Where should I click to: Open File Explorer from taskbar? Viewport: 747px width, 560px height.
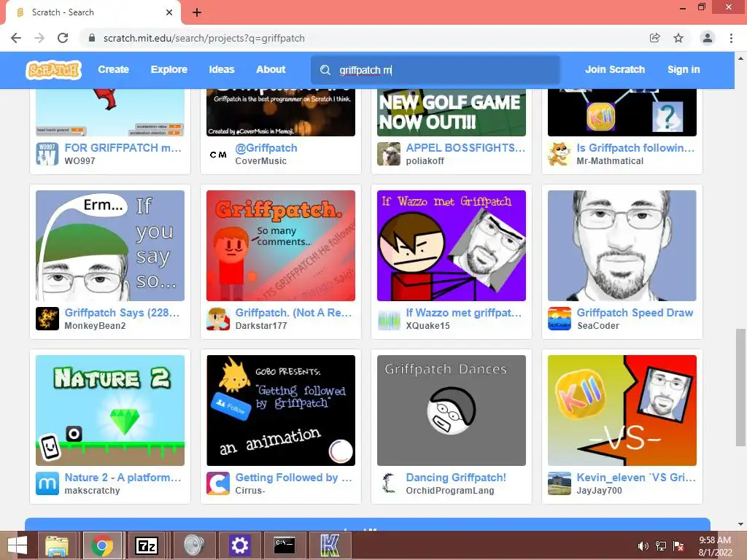coord(57,545)
